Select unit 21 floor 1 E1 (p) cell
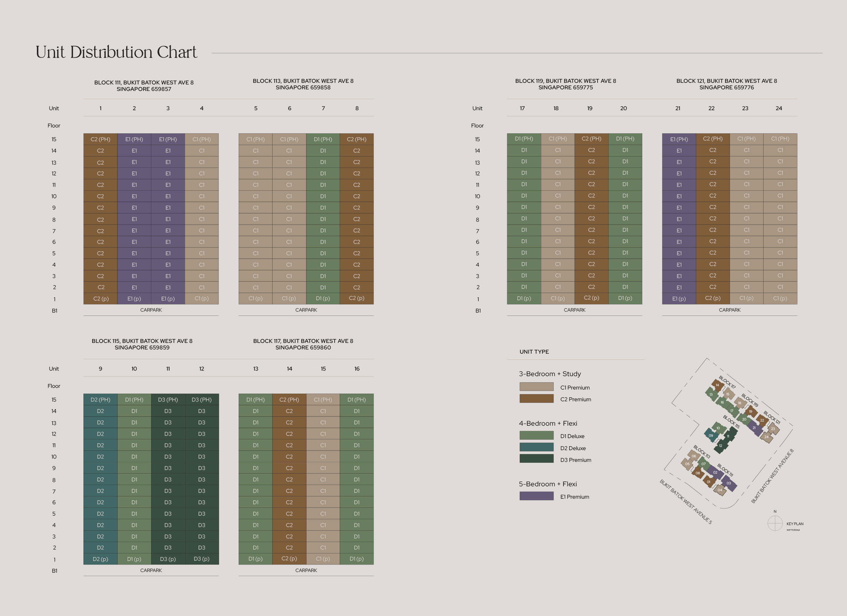 (679, 299)
